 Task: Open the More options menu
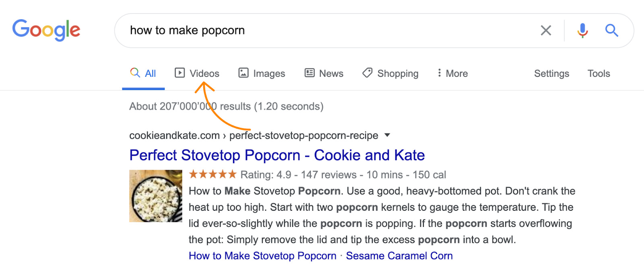[x=452, y=74]
